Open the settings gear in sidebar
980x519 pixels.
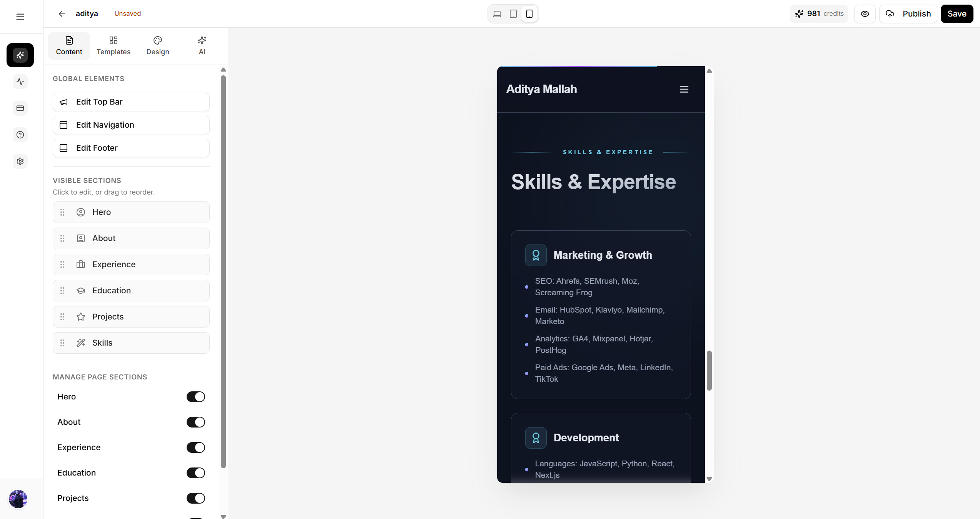point(20,161)
